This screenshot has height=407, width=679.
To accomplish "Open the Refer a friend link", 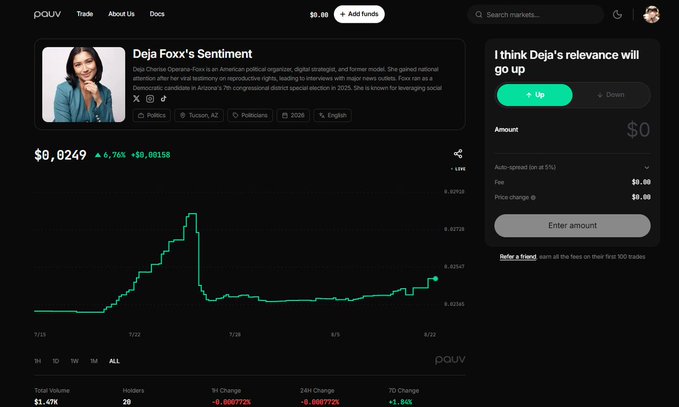I will click(518, 257).
